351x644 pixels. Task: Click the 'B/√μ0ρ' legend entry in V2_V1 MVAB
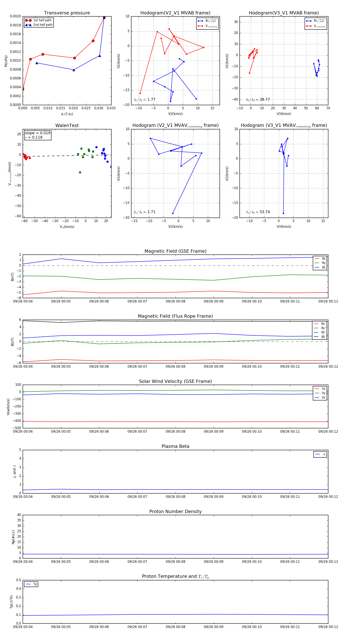(x=207, y=21)
